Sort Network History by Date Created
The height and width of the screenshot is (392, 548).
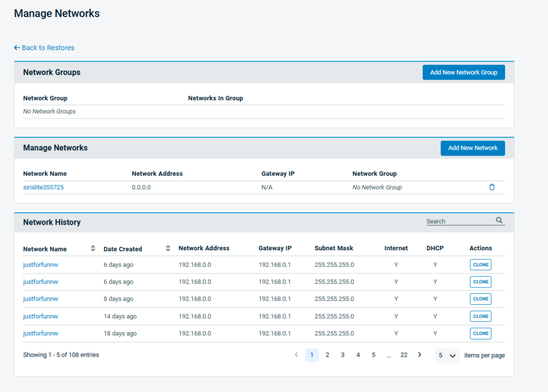[x=168, y=248]
